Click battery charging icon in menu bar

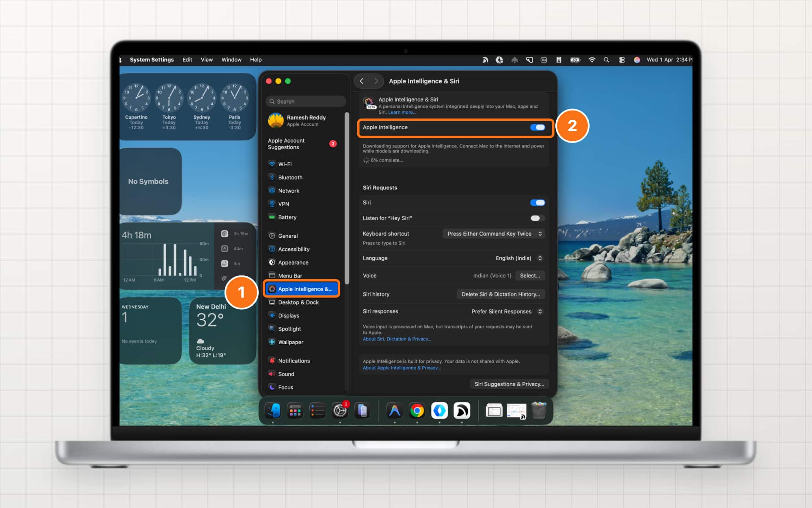tap(575, 60)
